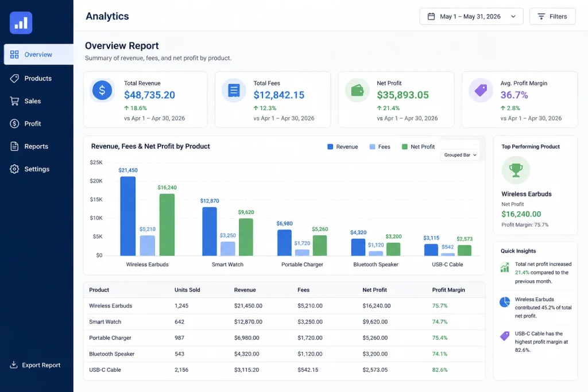Click the 82.6% profit margin cell
588x392 pixels.
point(440,370)
